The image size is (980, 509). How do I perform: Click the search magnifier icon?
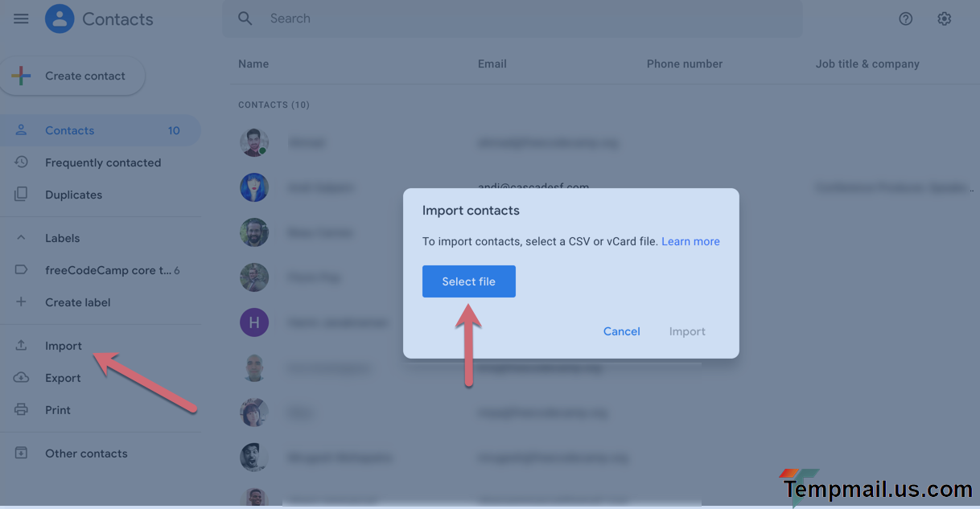(245, 18)
